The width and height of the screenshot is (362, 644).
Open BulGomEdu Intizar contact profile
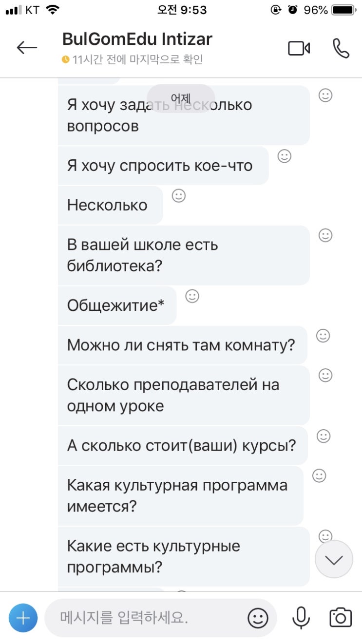coord(137,39)
